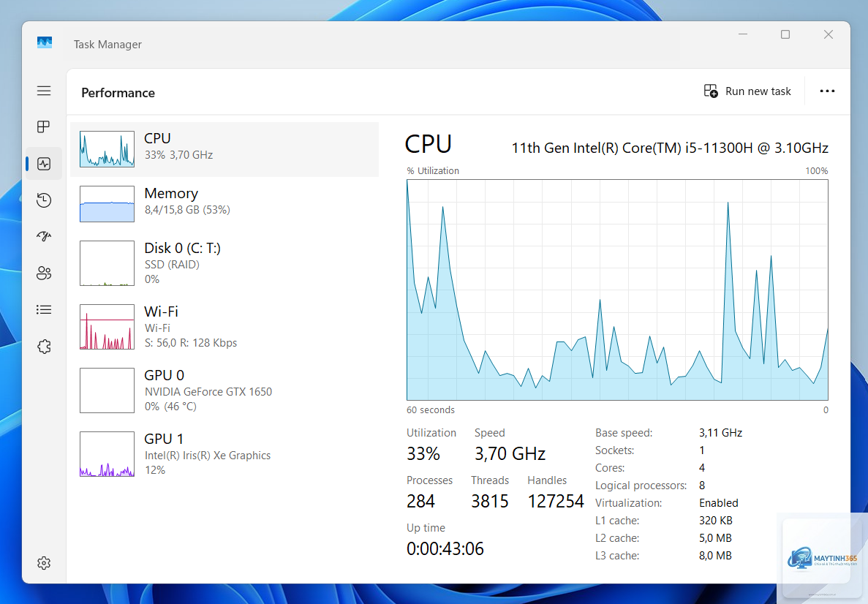Click the Logical processors label
Viewport: 868px width, 604px height.
pos(641,486)
